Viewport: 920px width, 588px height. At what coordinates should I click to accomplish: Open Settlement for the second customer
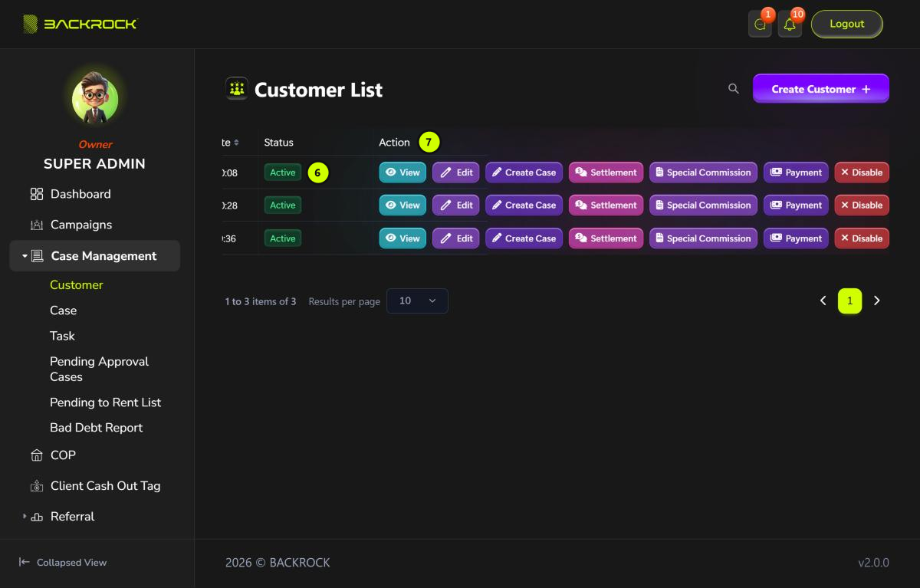(x=606, y=205)
